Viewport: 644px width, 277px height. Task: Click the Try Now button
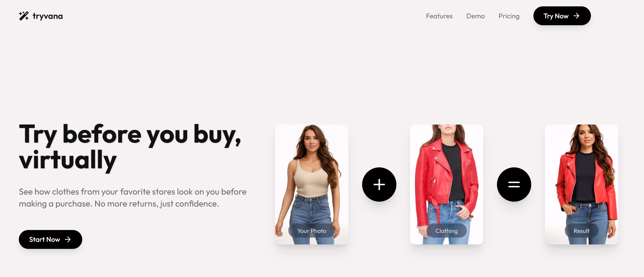click(x=562, y=16)
